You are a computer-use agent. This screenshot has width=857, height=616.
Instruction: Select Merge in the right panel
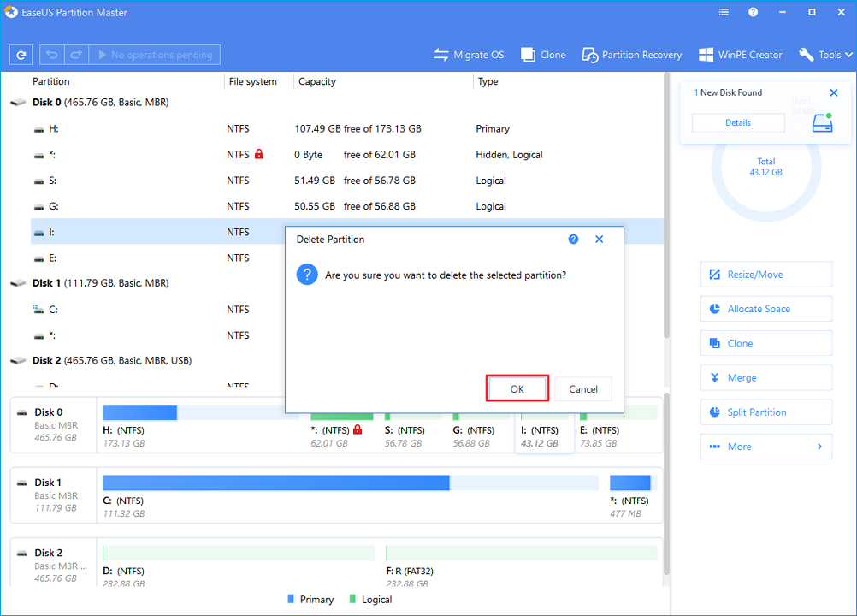pos(766,377)
